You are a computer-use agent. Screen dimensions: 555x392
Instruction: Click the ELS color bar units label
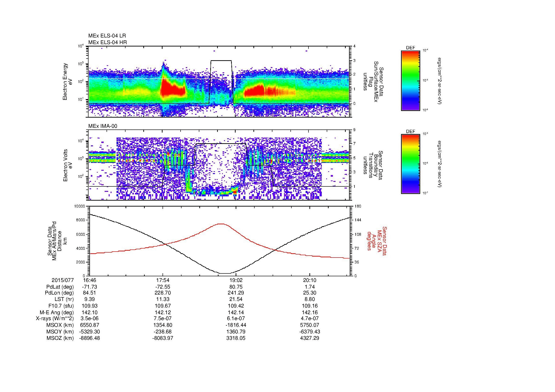440,81
